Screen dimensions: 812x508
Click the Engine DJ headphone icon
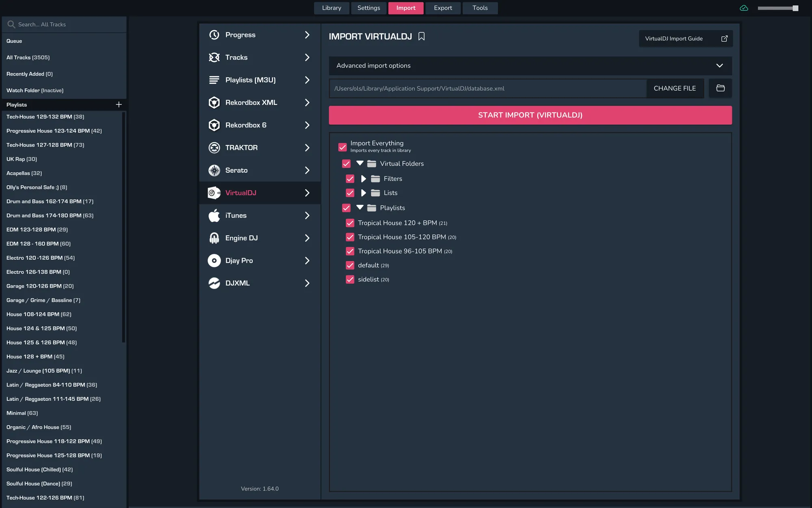(214, 238)
